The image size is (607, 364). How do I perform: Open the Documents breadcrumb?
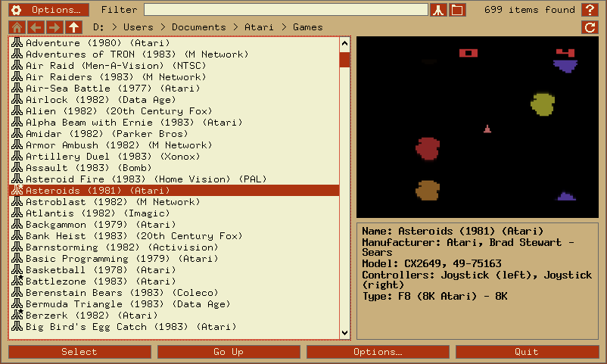pyautogui.click(x=198, y=27)
